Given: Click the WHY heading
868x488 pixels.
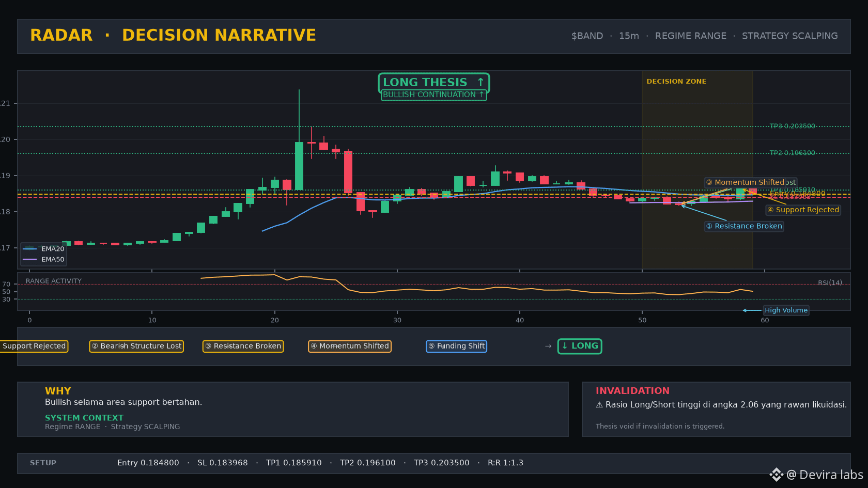Looking at the screenshot, I should point(58,391).
